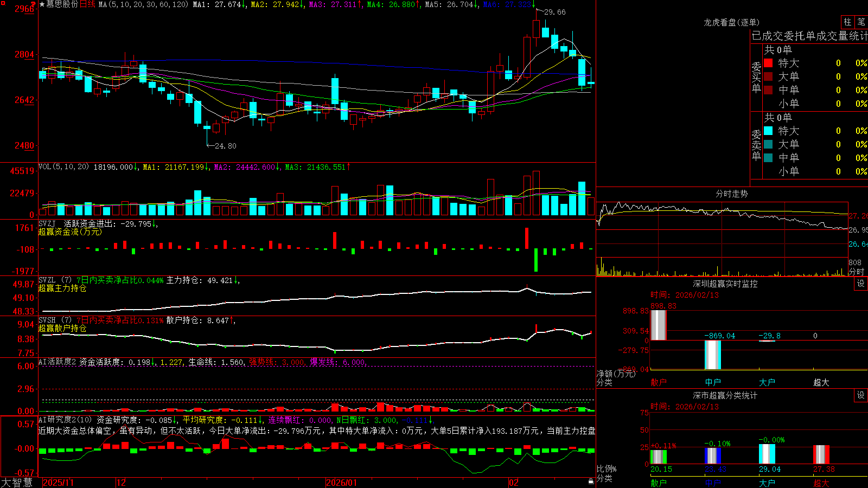Click the 分时走势 panel title
This screenshot has width=868, height=488.
click(732, 194)
